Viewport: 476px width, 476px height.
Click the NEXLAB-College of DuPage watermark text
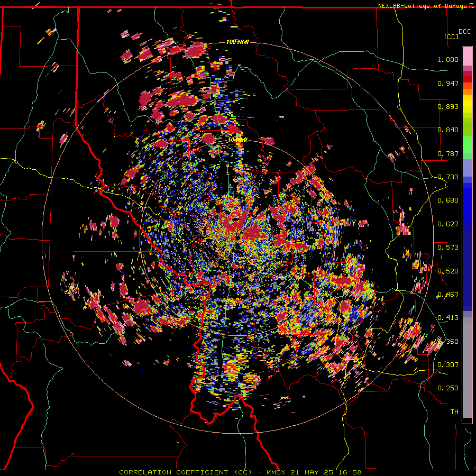[x=426, y=6]
